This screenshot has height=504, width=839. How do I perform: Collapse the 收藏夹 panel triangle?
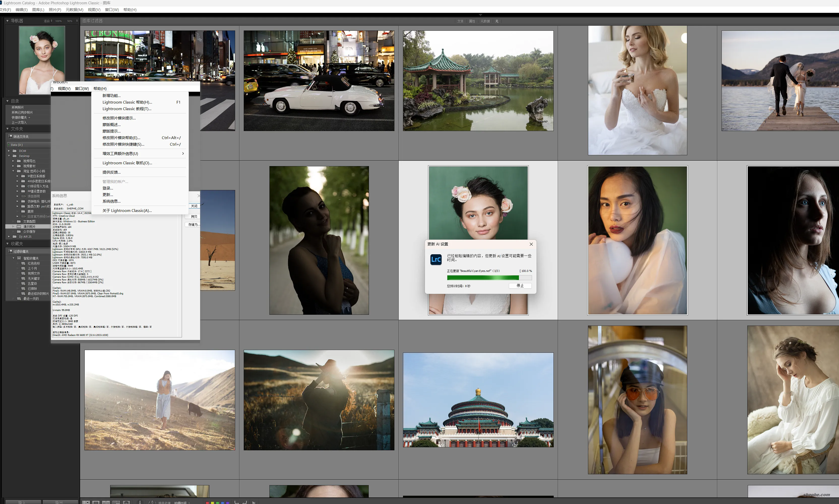(8, 243)
